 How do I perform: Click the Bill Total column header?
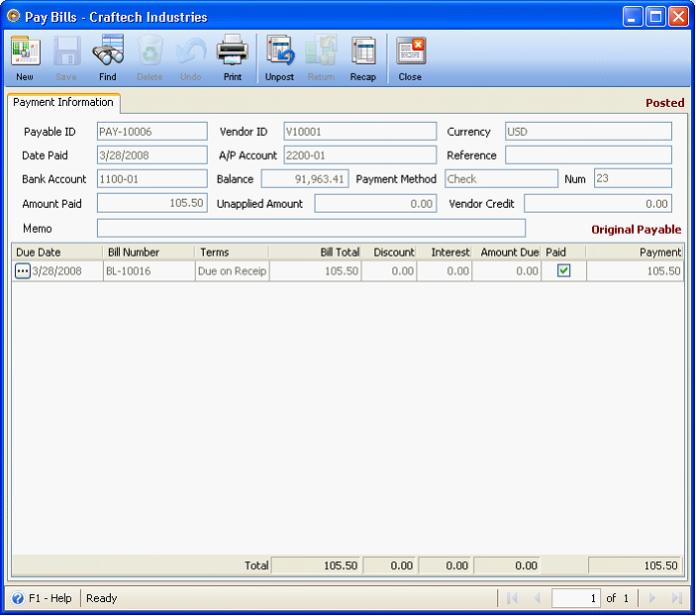pos(315,253)
